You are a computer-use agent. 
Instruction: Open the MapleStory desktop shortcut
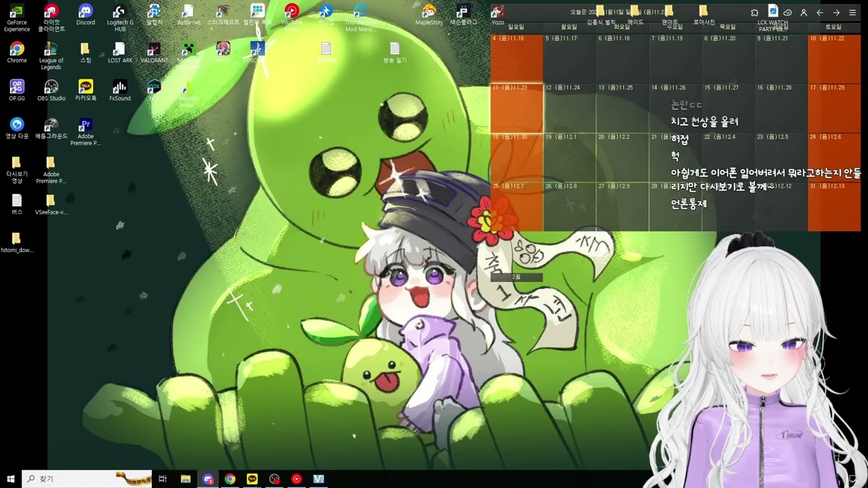429,15
